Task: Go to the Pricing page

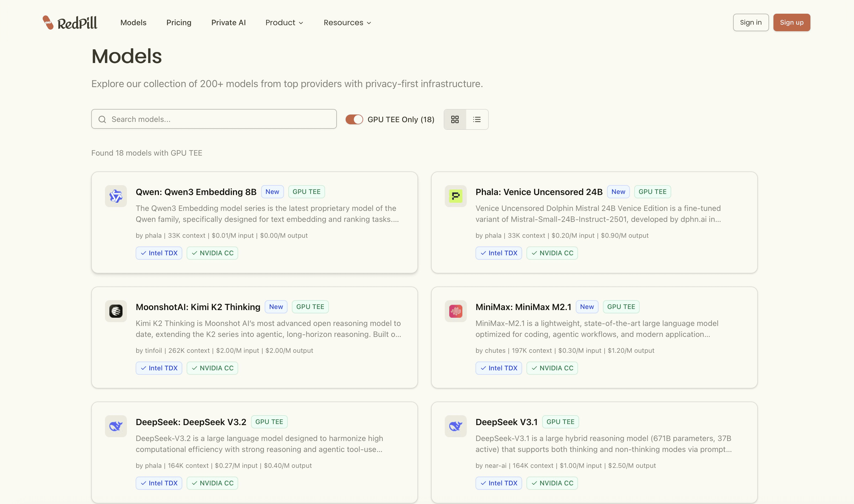Action: (x=179, y=23)
